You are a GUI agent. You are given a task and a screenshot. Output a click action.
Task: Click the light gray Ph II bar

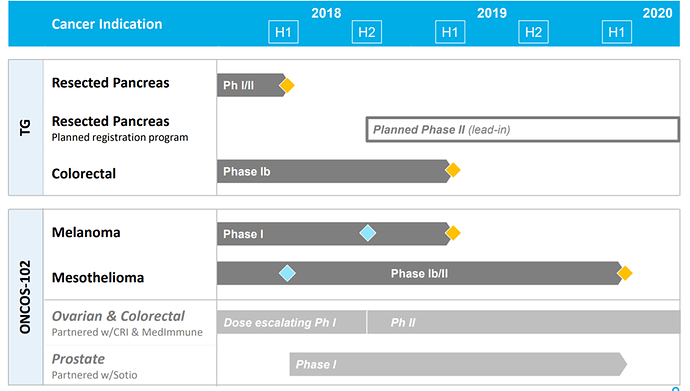pyautogui.click(x=524, y=322)
